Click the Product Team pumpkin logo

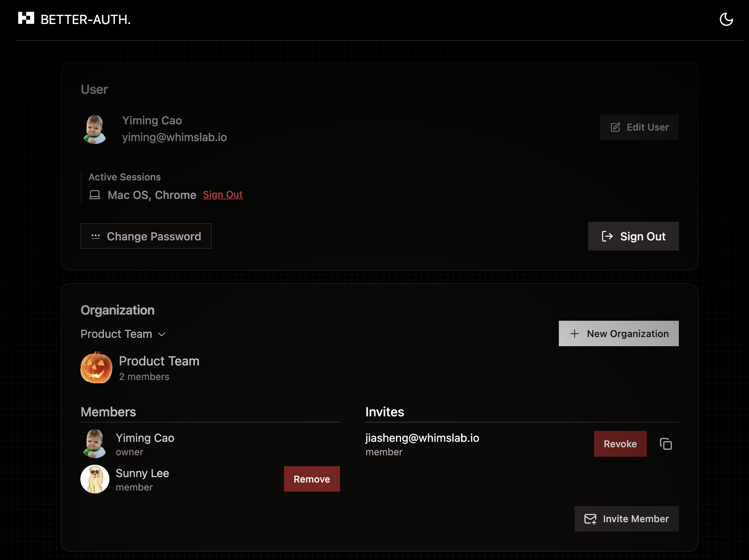tap(96, 368)
